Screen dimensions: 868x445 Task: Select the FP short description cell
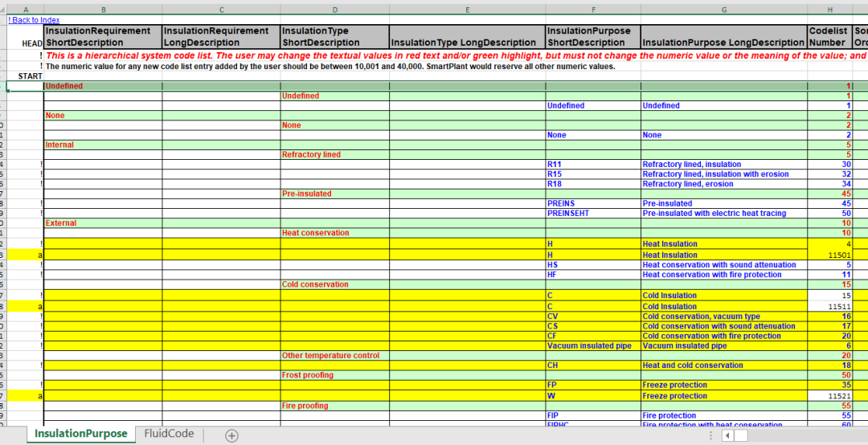pos(593,385)
